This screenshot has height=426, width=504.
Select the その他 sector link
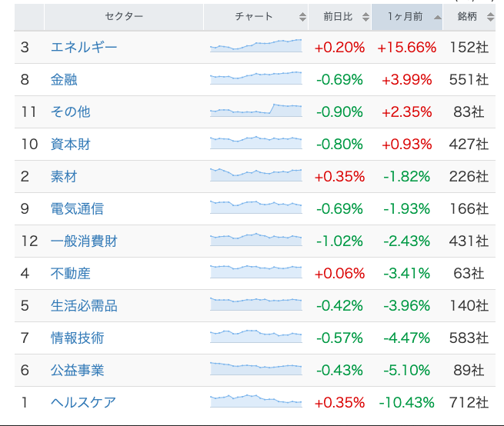tap(70, 112)
